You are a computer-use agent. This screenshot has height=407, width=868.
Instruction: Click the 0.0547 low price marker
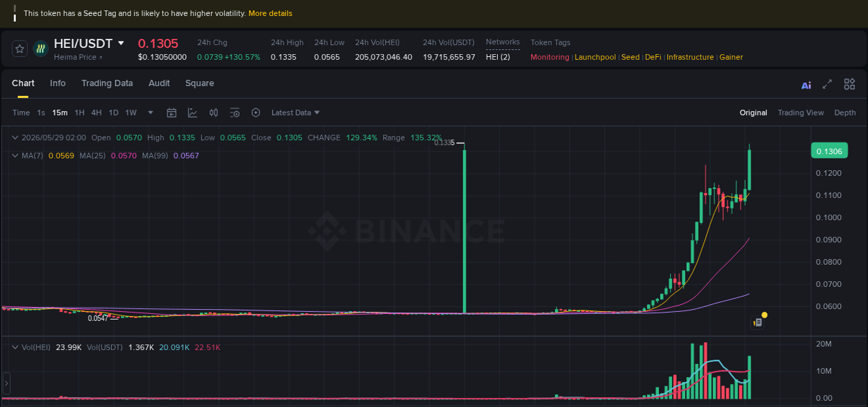pyautogui.click(x=98, y=318)
